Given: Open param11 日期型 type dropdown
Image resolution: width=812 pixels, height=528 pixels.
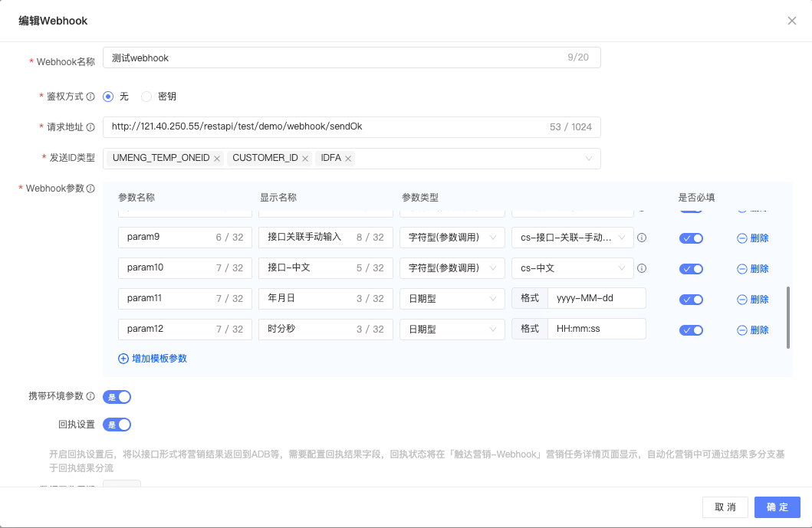Looking at the screenshot, I should 452,299.
